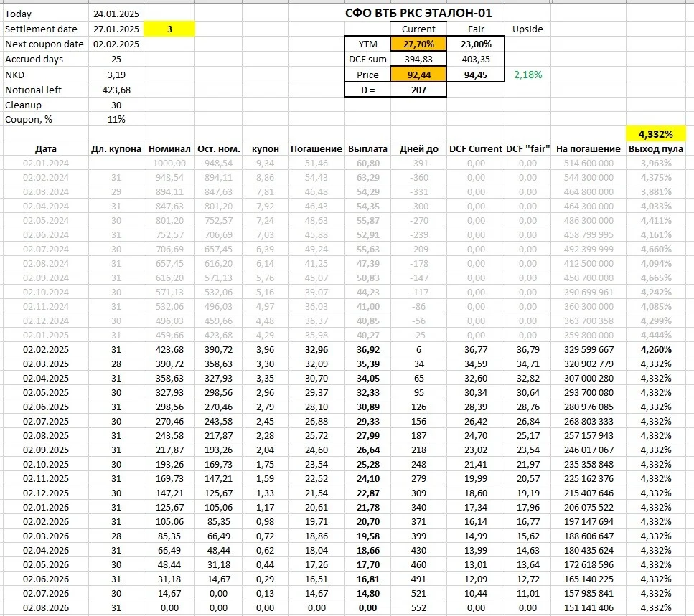Viewport: 694px width, 616px height.
Task: Select the Today date cell 24.01.2025
Action: point(116,14)
